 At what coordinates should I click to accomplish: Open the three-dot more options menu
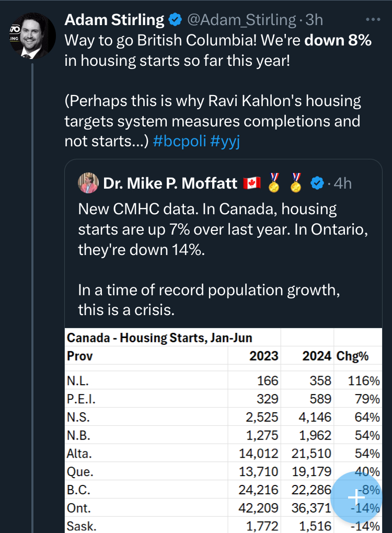tap(373, 20)
